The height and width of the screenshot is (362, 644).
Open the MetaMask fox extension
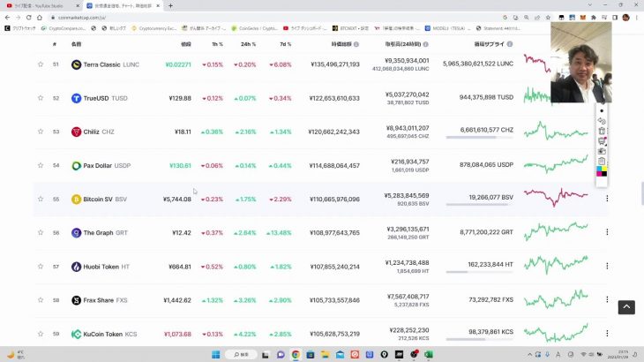pyautogui.click(x=583, y=18)
